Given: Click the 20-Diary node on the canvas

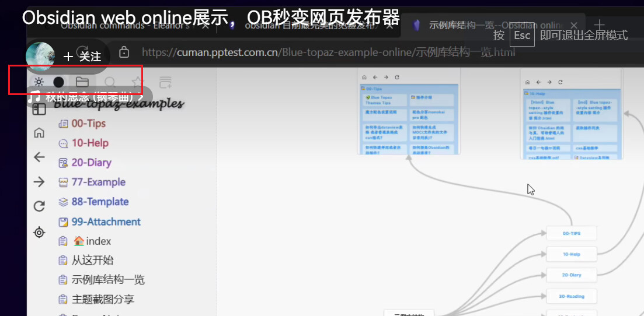Looking at the screenshot, I should (571, 275).
